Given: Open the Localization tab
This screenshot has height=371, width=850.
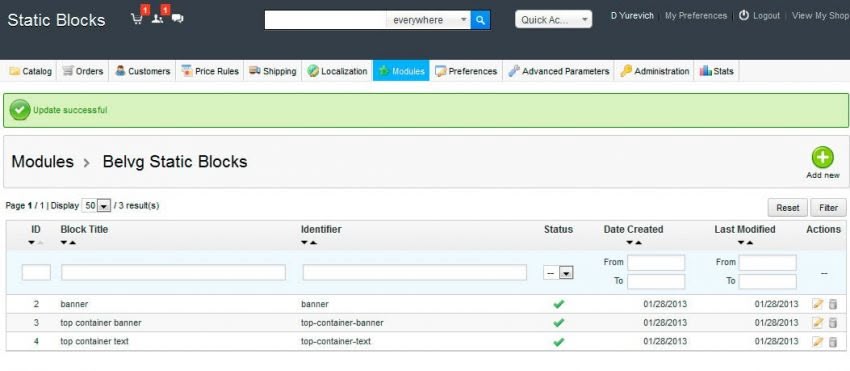Looking at the screenshot, I should pos(337,71).
